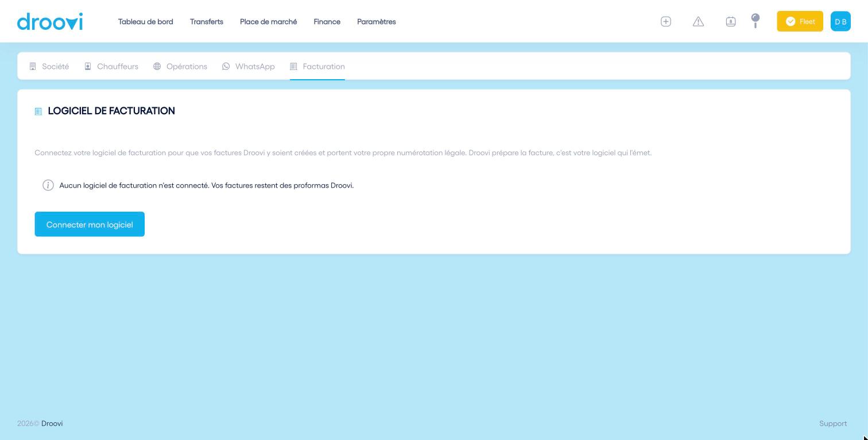
Task: Open the DB user avatar menu
Action: pos(840,21)
